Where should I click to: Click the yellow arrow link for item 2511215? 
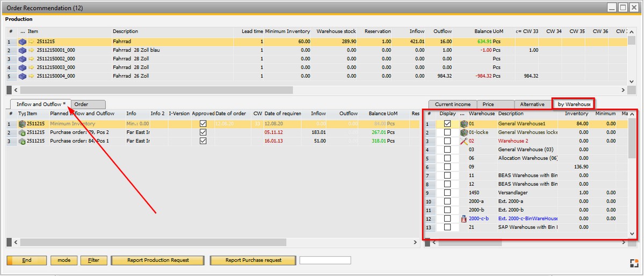pos(31,42)
